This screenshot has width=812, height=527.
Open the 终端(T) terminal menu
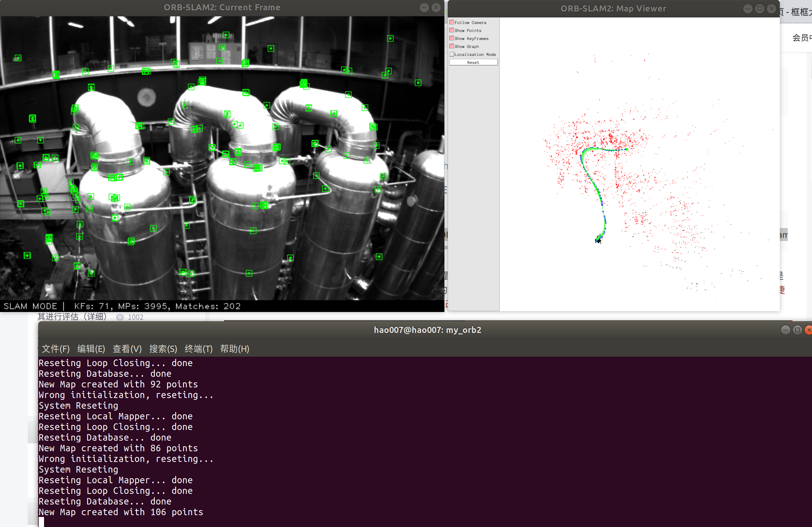[x=199, y=349]
